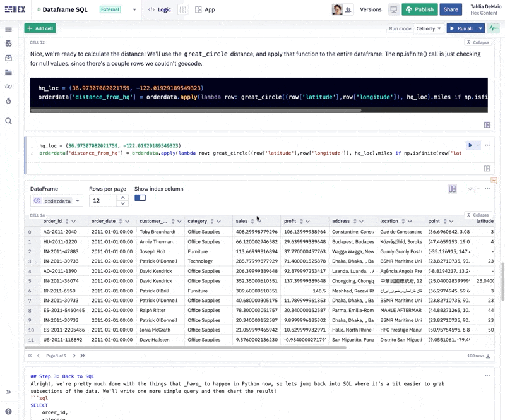505x420 pixels.
Task: Toggle Show index column switch
Action: click(140, 198)
